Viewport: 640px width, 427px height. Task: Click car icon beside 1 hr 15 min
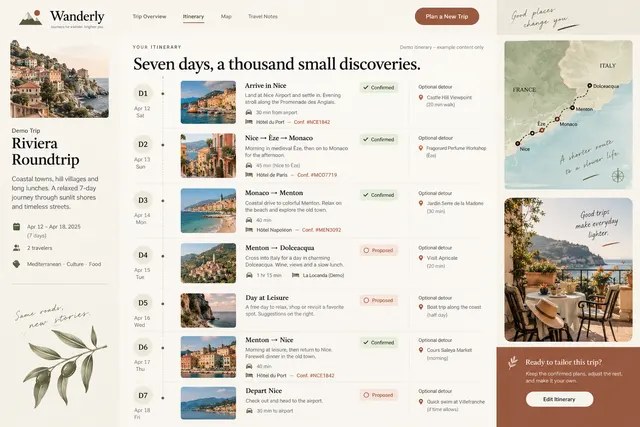[x=249, y=275]
